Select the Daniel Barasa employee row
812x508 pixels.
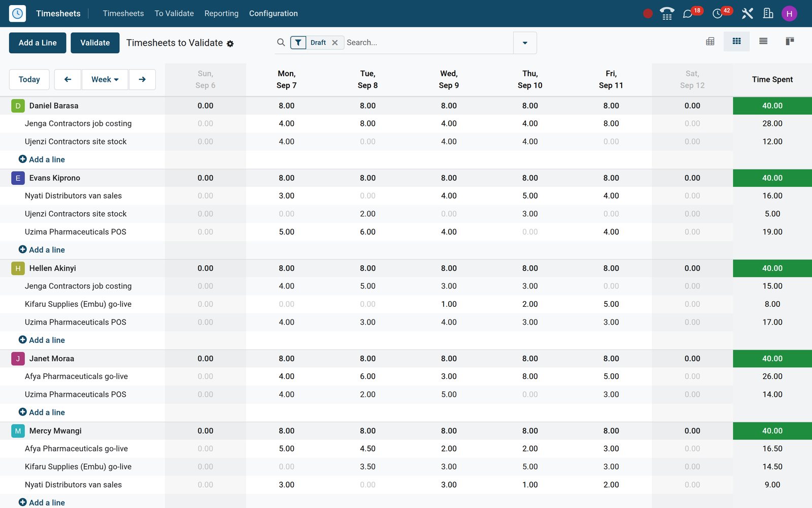point(406,106)
